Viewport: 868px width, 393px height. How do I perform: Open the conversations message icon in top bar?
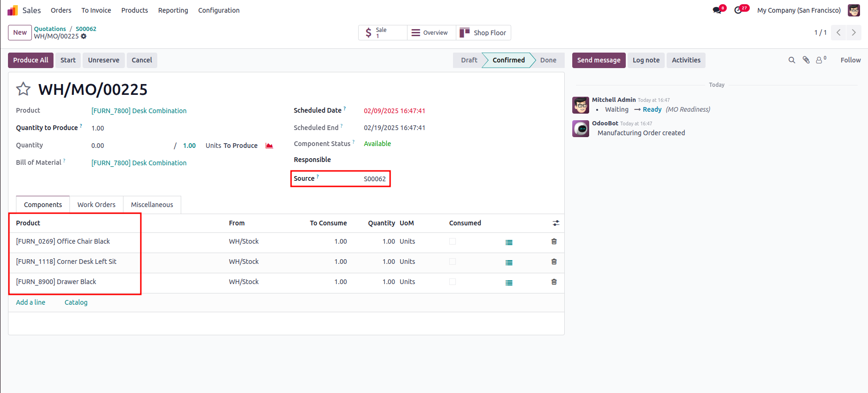(717, 10)
